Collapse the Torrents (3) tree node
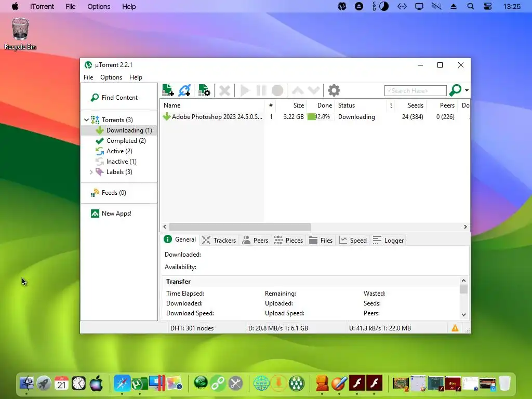Image resolution: width=532 pixels, height=399 pixels. (87, 120)
